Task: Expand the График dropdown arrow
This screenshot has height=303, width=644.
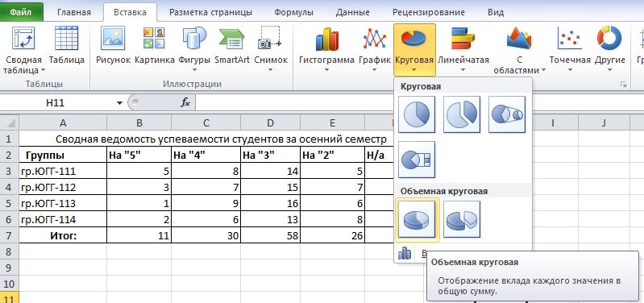Action: [374, 70]
